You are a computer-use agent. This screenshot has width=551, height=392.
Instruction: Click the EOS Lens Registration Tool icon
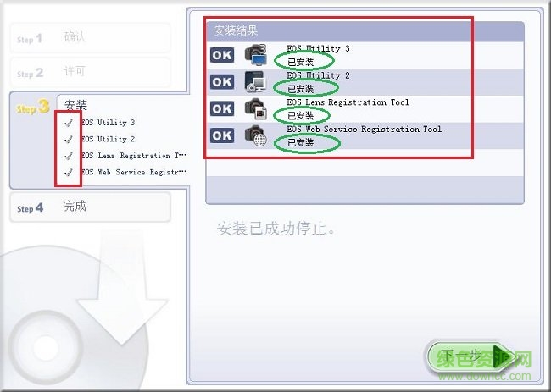255,108
